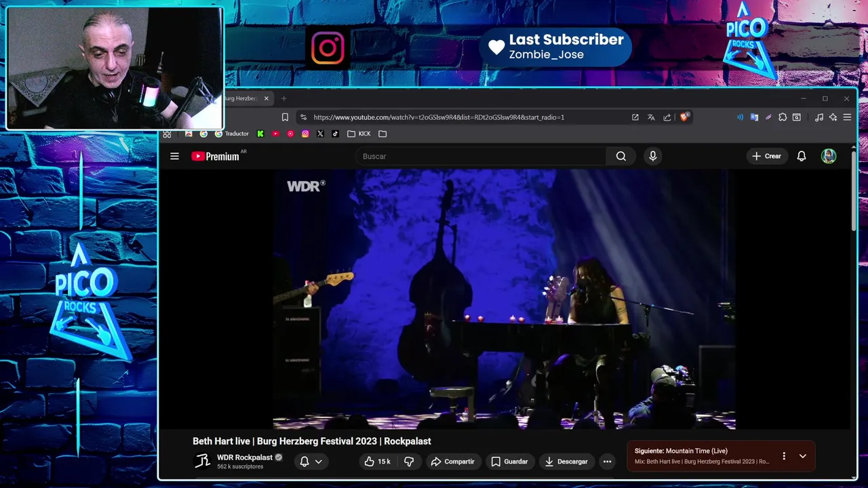Open YouTube notifications bell

pyautogui.click(x=802, y=156)
